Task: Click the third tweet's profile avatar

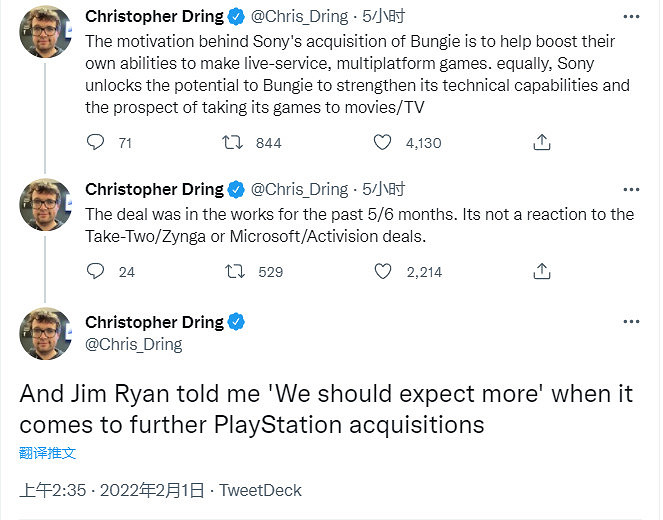Action: 45,334
